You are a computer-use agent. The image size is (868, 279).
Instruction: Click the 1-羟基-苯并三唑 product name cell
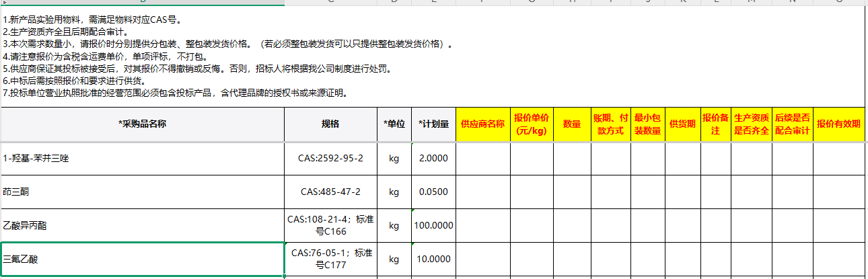pyautogui.click(x=142, y=159)
